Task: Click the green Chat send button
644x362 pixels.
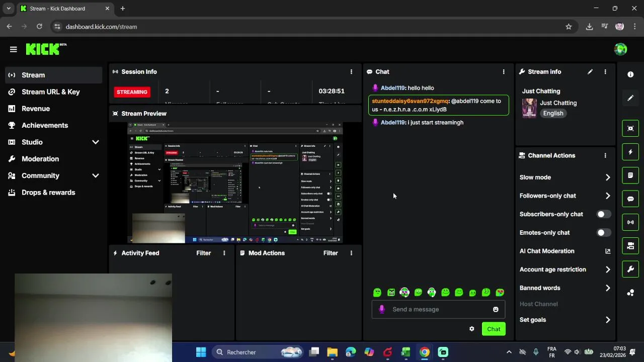Action: coord(494,329)
